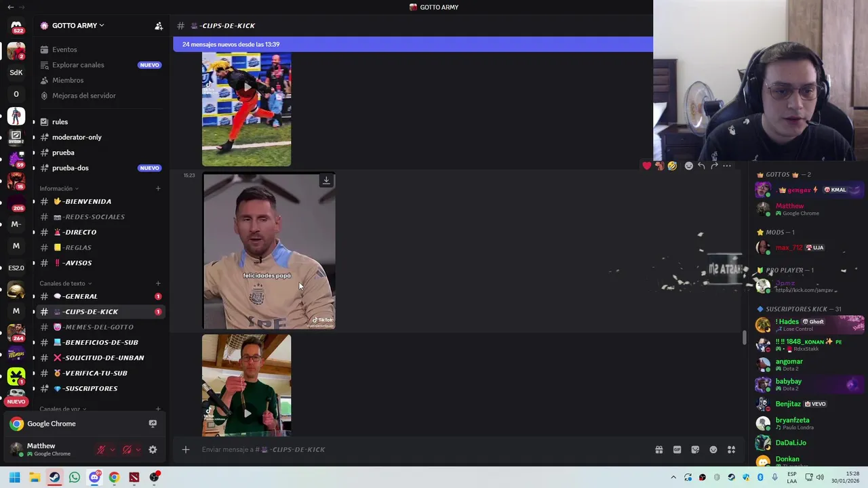Open more options for hovered message

pyautogui.click(x=727, y=165)
